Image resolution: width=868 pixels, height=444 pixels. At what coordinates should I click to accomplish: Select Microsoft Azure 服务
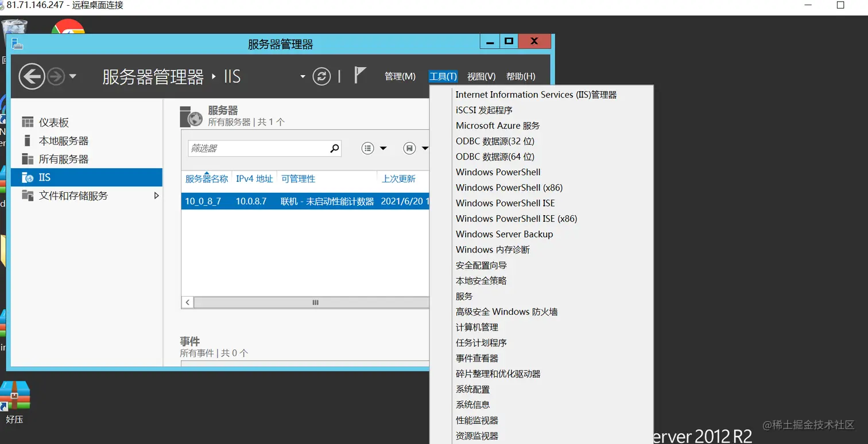pyautogui.click(x=541, y=126)
